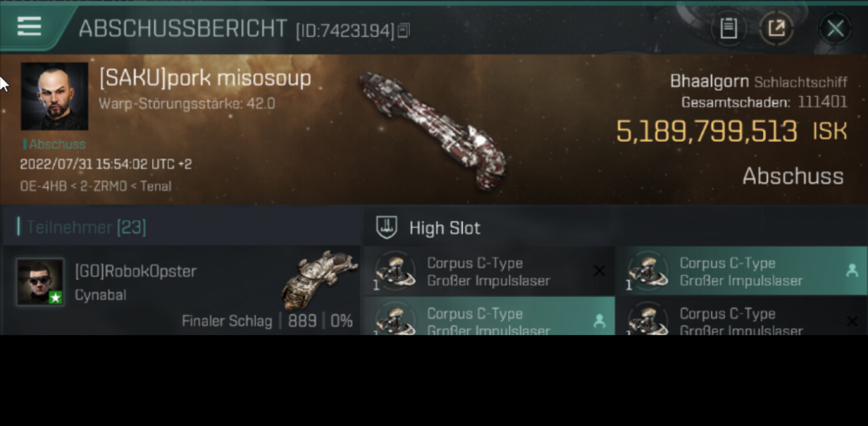Click the [SAKU]pork misosoup name
The height and width of the screenshot is (426, 868).
tap(205, 78)
